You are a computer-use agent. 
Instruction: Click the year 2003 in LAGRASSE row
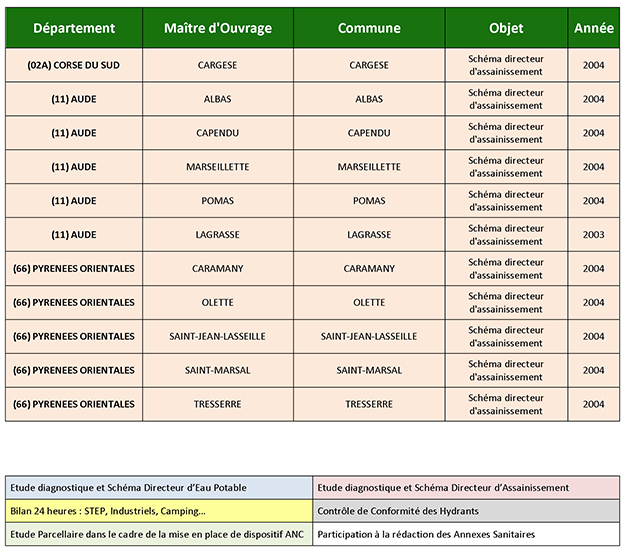click(594, 235)
